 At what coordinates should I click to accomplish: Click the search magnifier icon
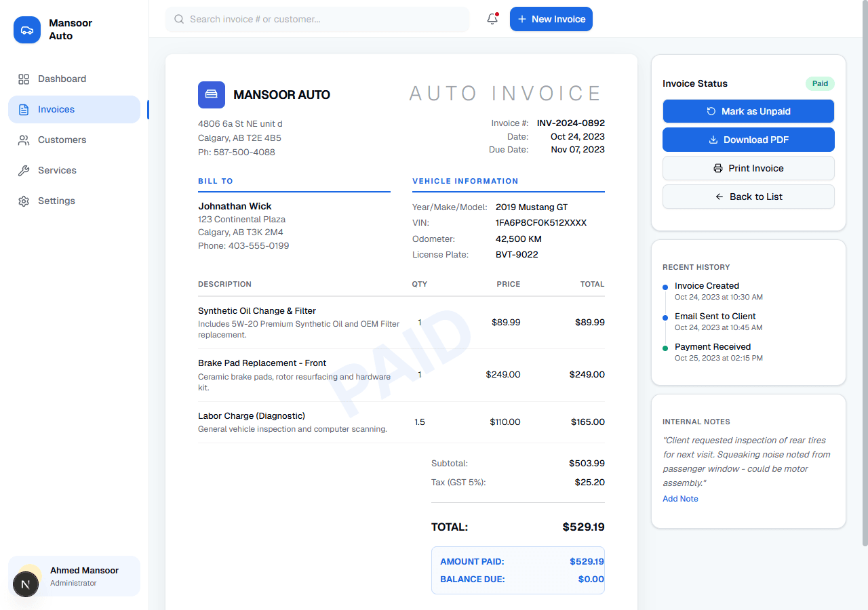pos(178,19)
